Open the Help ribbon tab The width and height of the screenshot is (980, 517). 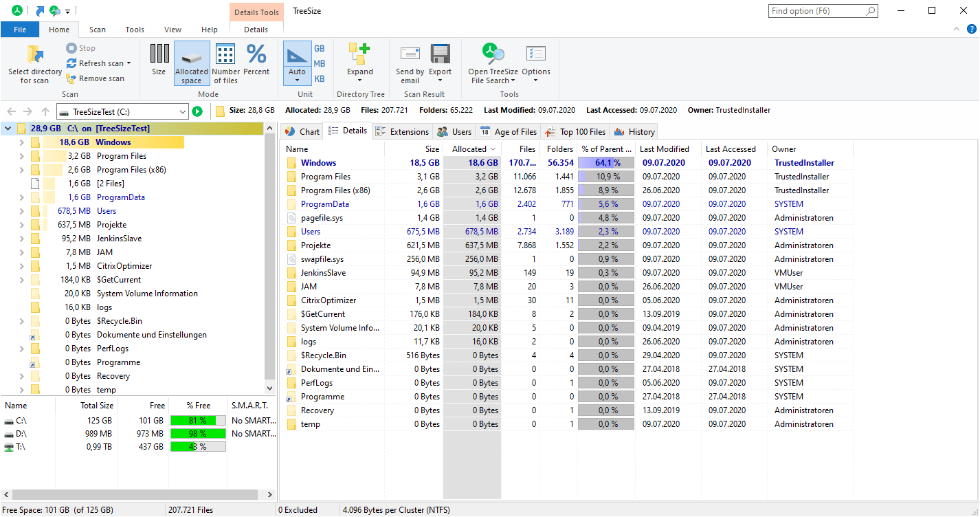[x=210, y=30]
